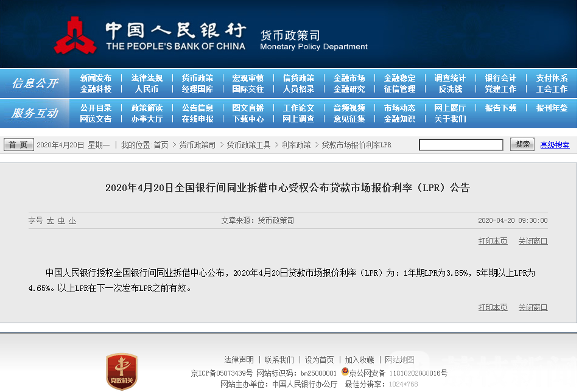Open 人民币 navigation item
Viewport: 579px width, 392px height.
(147, 89)
